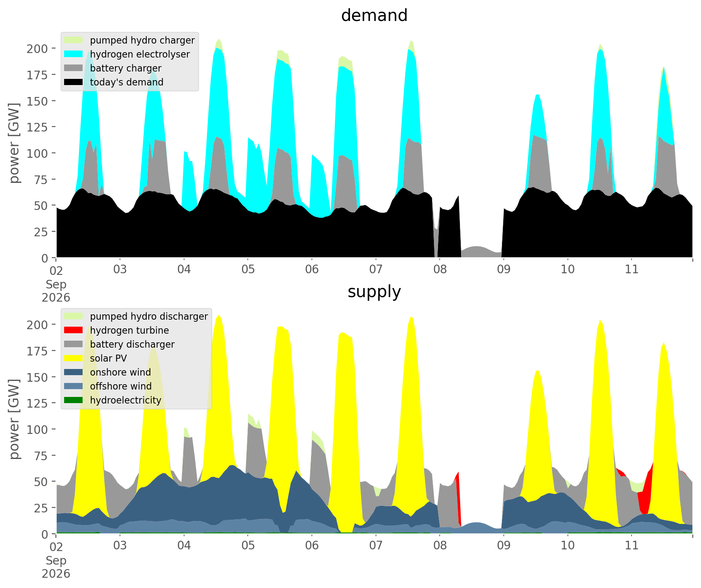Click the 08 tick on demand x-axis

[440, 270]
